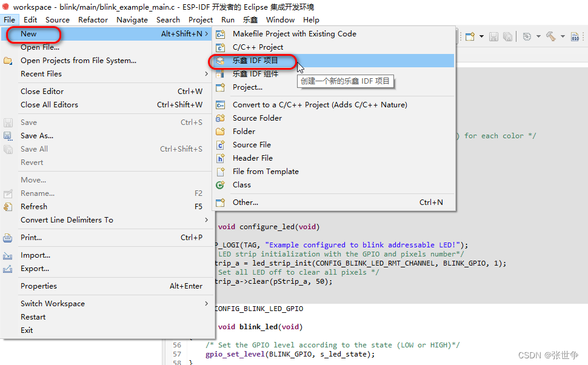Open the Edit menu
Viewport: 588px width, 365px height.
tap(30, 20)
